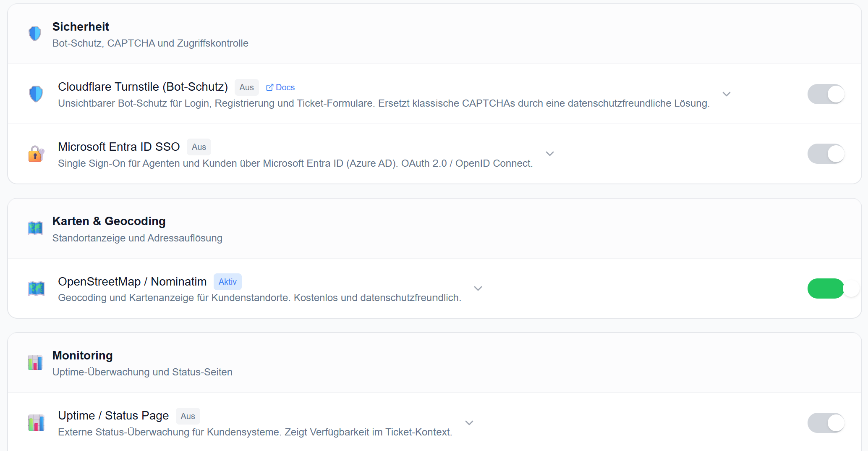868x451 pixels.
Task: Click the Aus badge beside Uptime / Status Page
Action: tap(188, 416)
